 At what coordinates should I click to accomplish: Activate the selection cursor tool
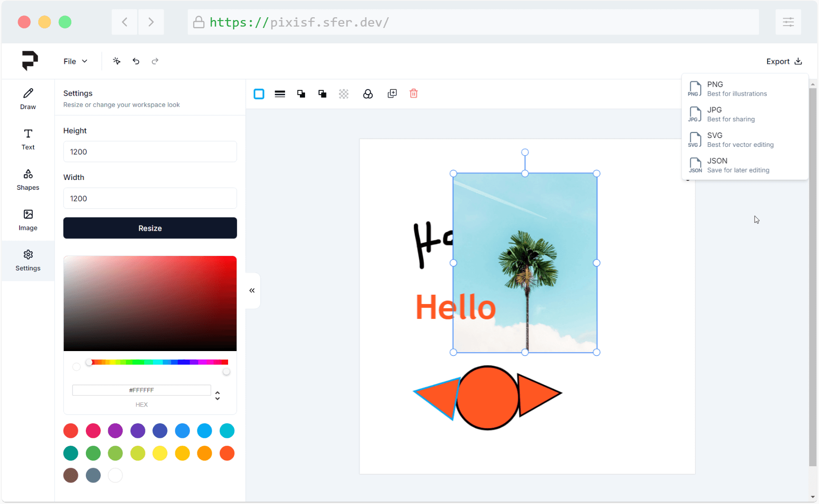point(117,61)
